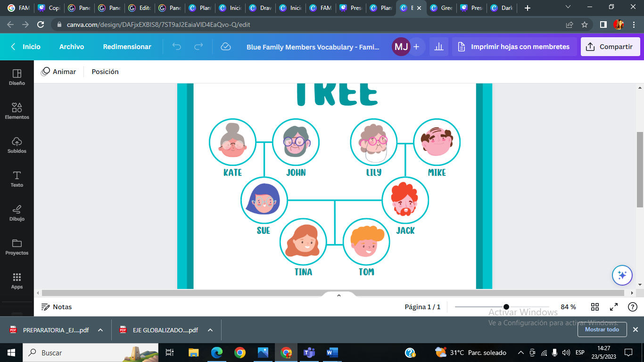Expand PREPARATORIA pdf download options

100,330
